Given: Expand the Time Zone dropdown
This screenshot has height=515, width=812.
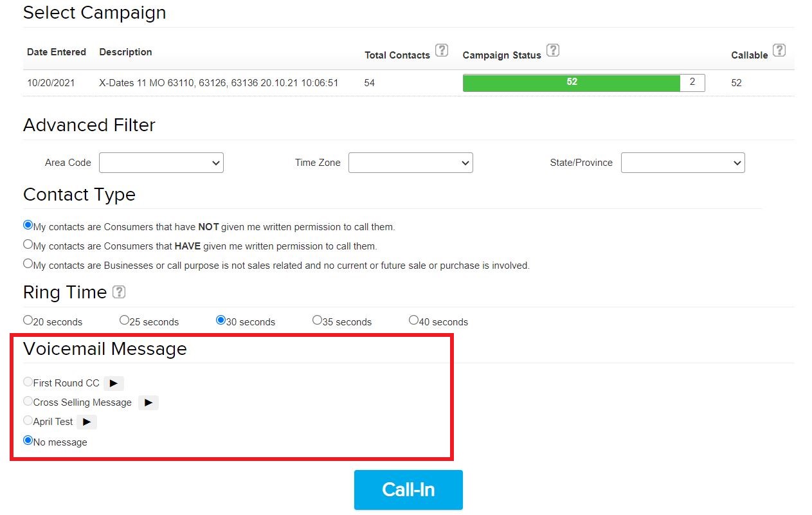Looking at the screenshot, I should (411, 163).
